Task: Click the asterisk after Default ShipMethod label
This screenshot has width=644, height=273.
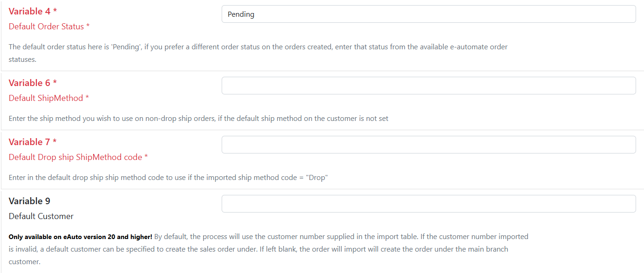Action: (x=87, y=98)
